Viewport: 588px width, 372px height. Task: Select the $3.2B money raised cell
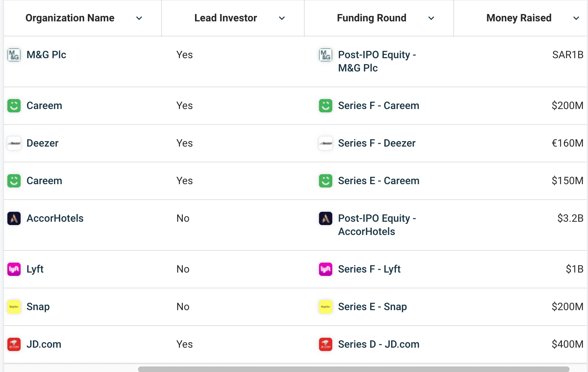[570, 218]
